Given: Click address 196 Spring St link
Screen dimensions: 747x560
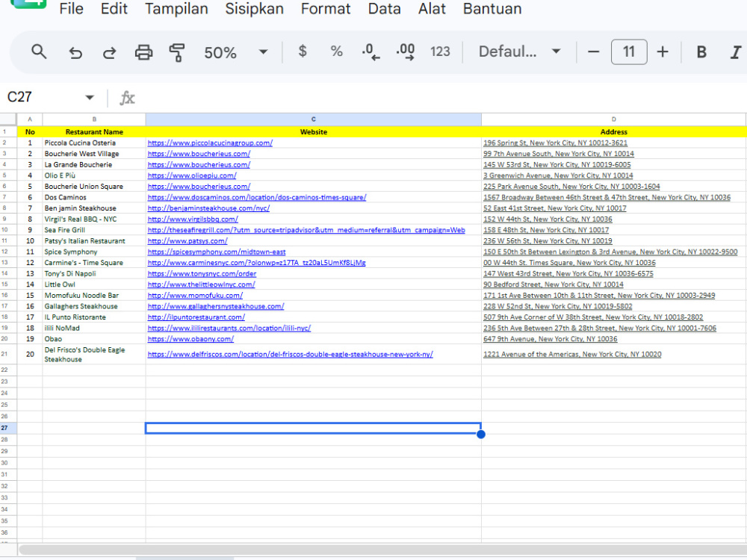Looking at the screenshot, I should [x=556, y=143].
